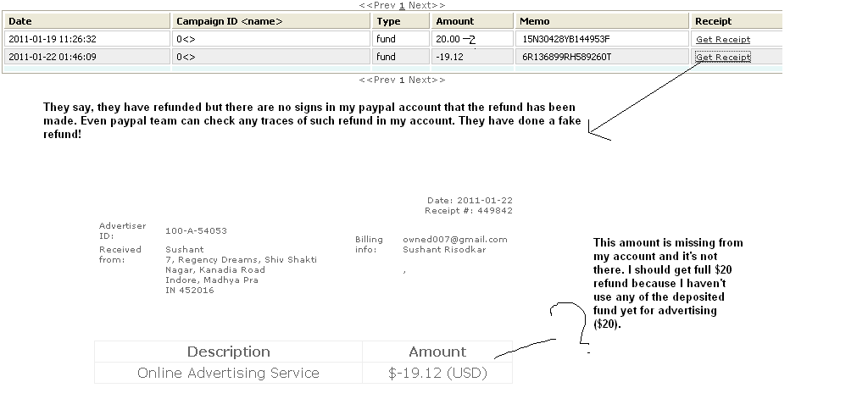Select the memo code 6R136899RH589260T

click(x=566, y=57)
